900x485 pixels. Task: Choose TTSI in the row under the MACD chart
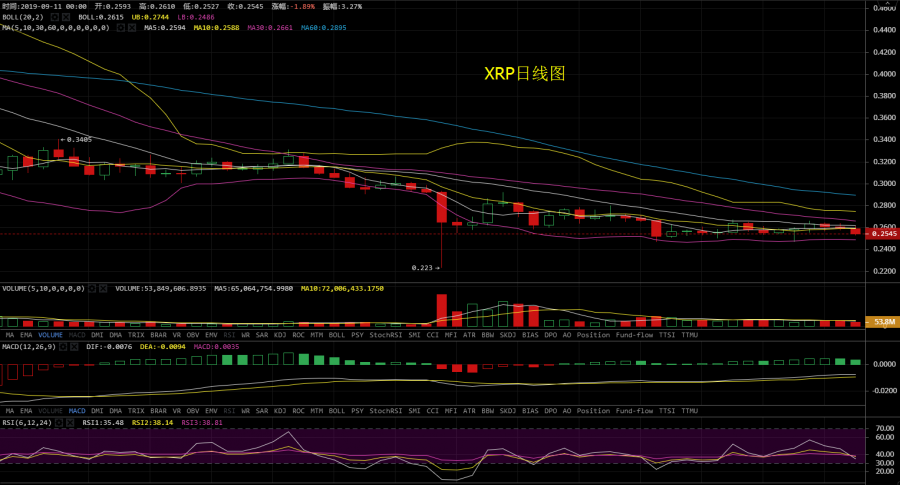click(667, 411)
